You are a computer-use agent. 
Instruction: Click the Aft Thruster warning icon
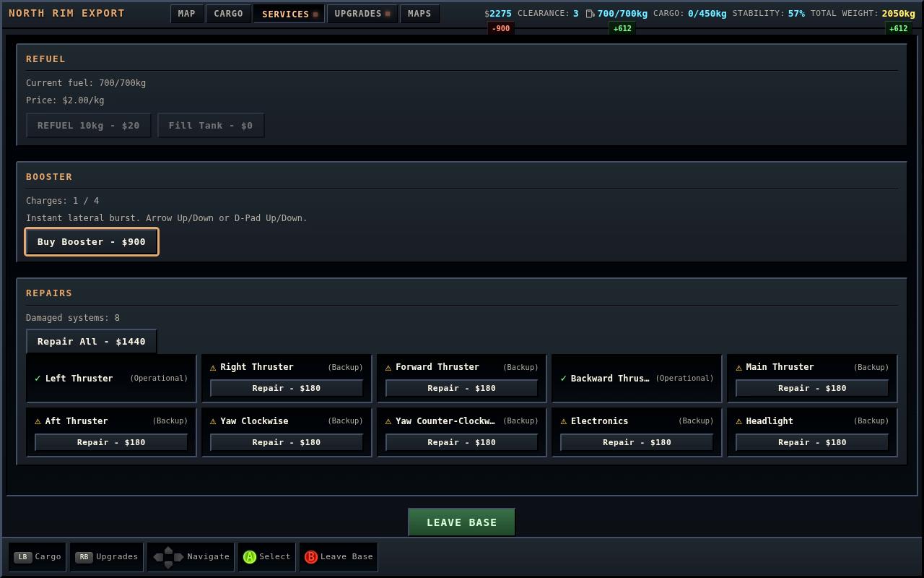click(x=38, y=421)
